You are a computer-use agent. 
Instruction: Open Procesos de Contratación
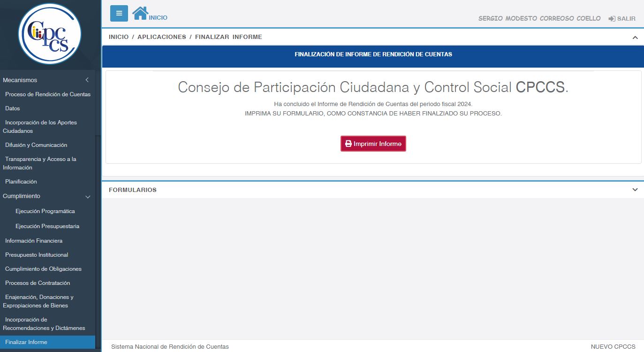[x=38, y=283]
